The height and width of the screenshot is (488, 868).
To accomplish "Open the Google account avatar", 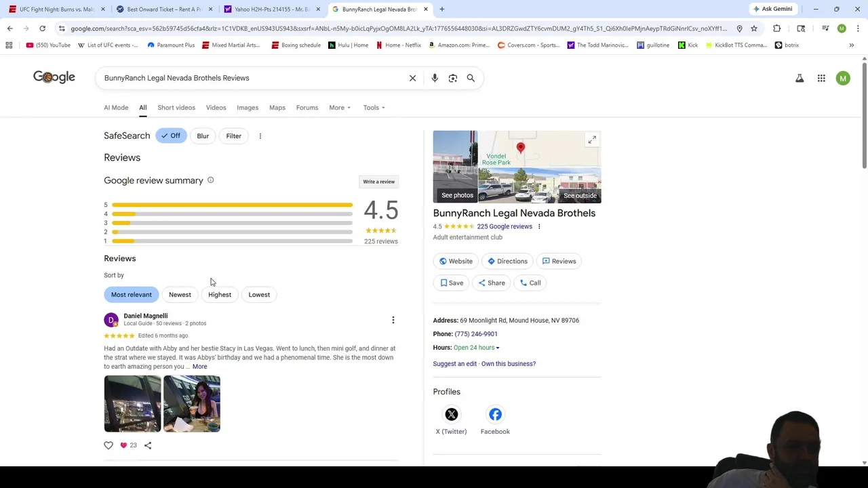I will (843, 79).
